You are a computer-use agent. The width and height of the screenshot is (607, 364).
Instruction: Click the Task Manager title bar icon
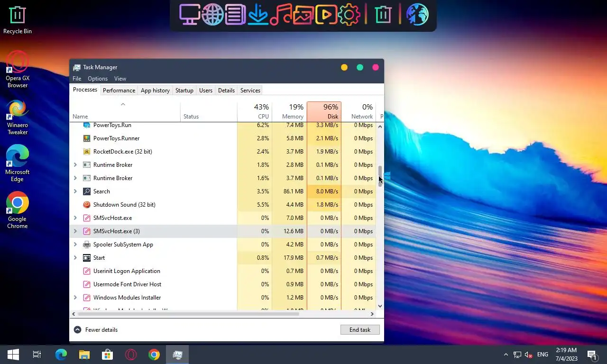pyautogui.click(x=77, y=67)
